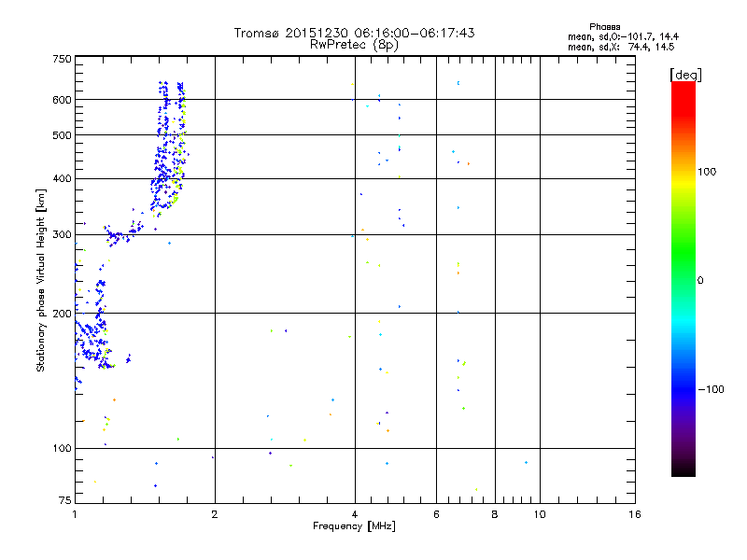The image size is (747, 560).
Task: Click the '100' colorbar tick label
Action: [x=707, y=172]
